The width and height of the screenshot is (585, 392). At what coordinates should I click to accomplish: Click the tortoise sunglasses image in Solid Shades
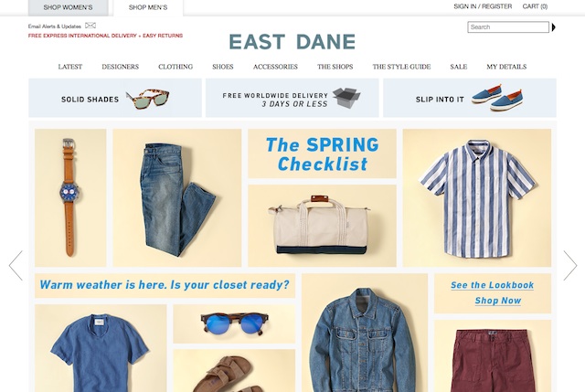click(148, 99)
